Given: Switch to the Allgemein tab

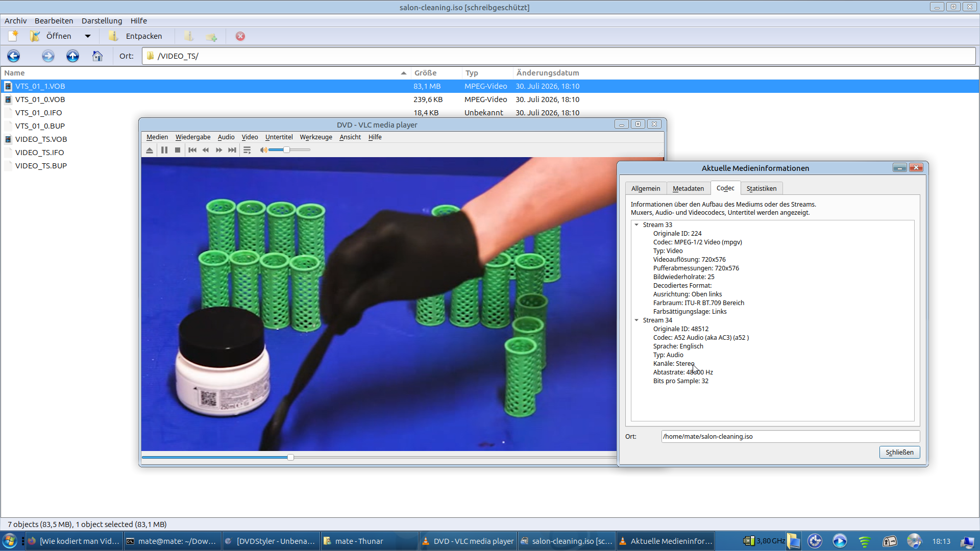Looking at the screenshot, I should pos(646,189).
